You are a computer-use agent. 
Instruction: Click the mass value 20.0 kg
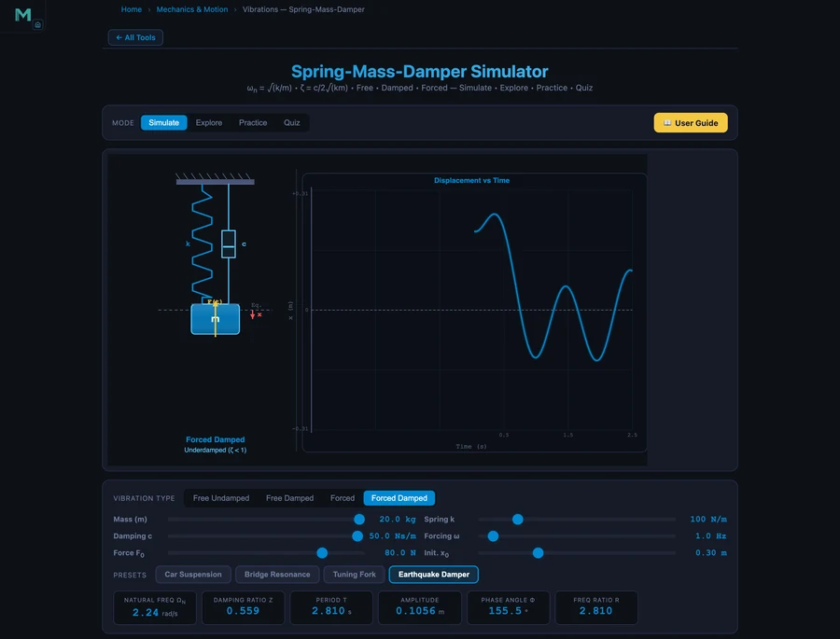(x=398, y=520)
